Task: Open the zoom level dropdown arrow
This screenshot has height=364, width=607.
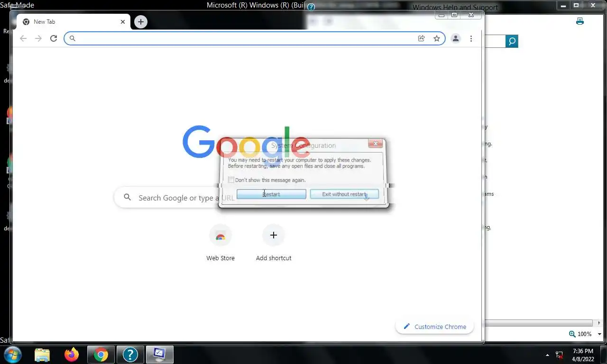Action: (x=599, y=334)
